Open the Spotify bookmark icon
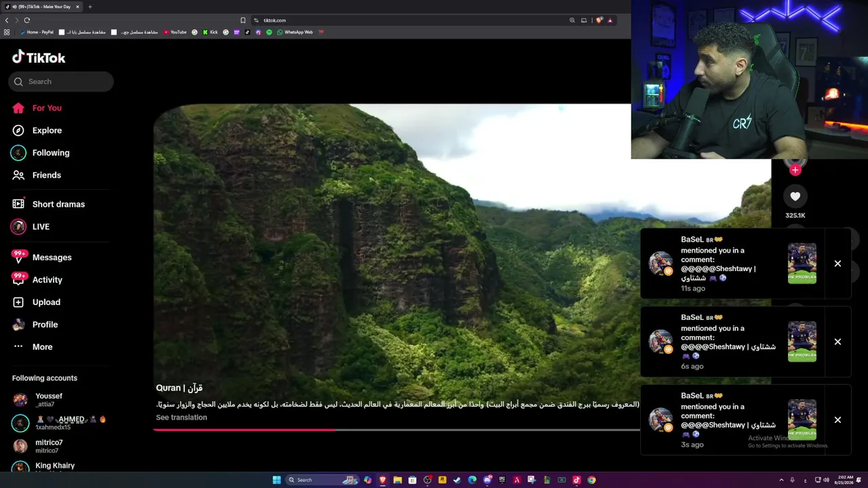The image size is (868, 488). pyautogui.click(x=269, y=32)
